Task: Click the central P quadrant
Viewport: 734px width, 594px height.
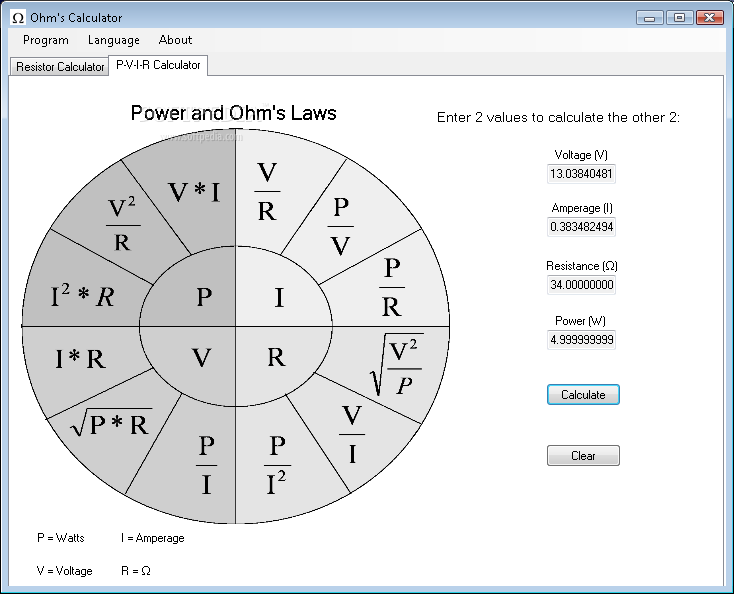Action: (205, 297)
